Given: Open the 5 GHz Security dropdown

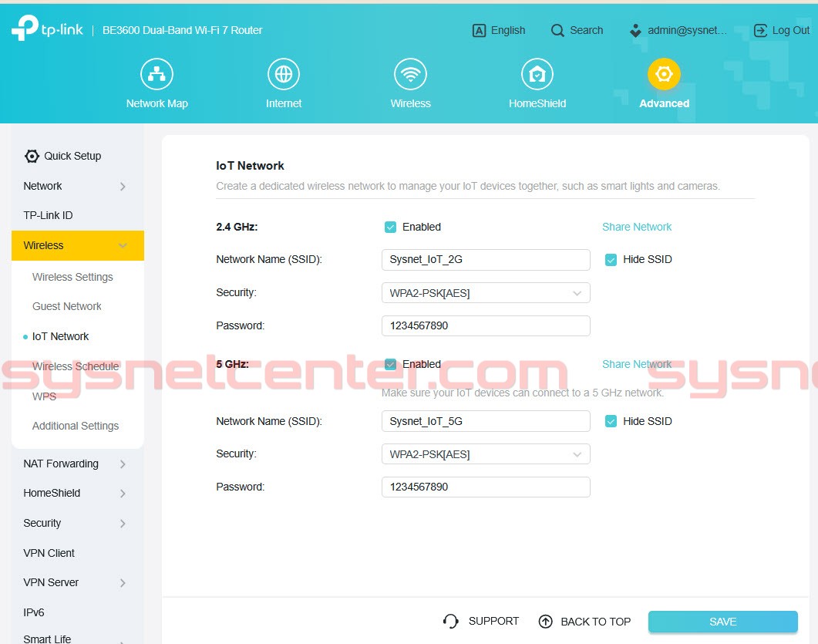Looking at the screenshot, I should [x=486, y=454].
